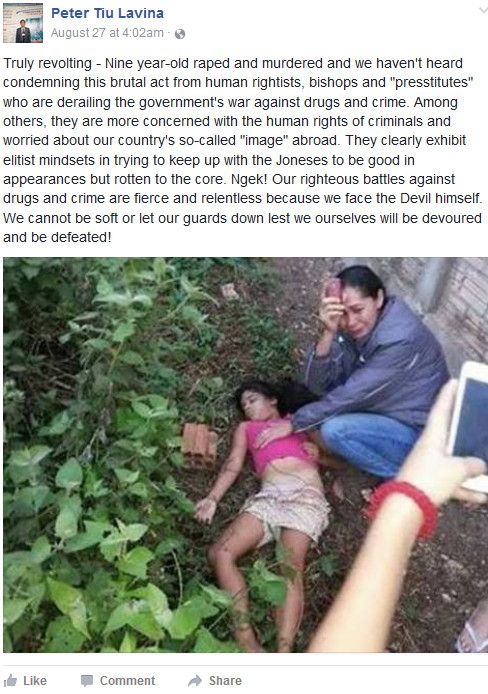Click the red brick in the photo

[199, 444]
